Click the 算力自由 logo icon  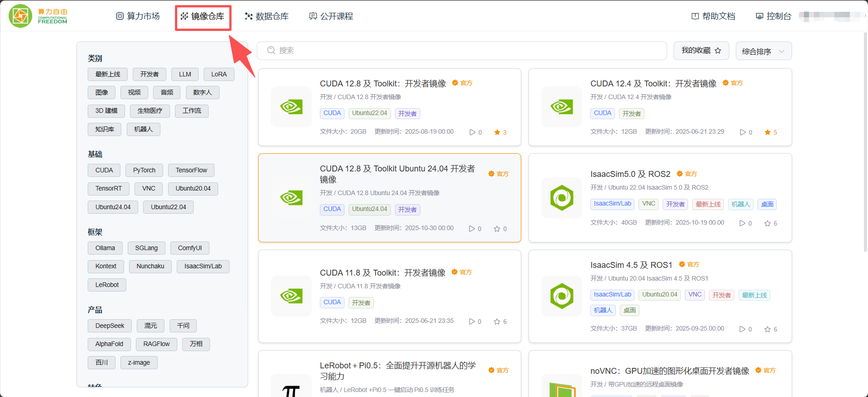(x=20, y=16)
